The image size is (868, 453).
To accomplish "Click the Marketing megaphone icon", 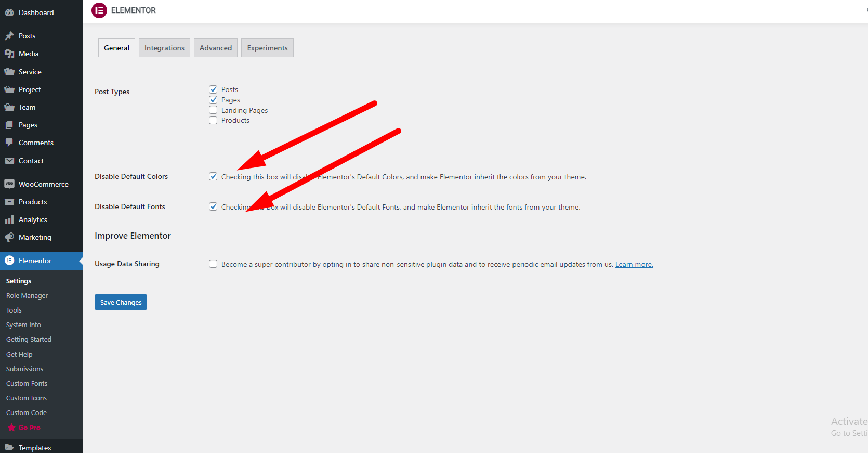I will pyautogui.click(x=9, y=237).
